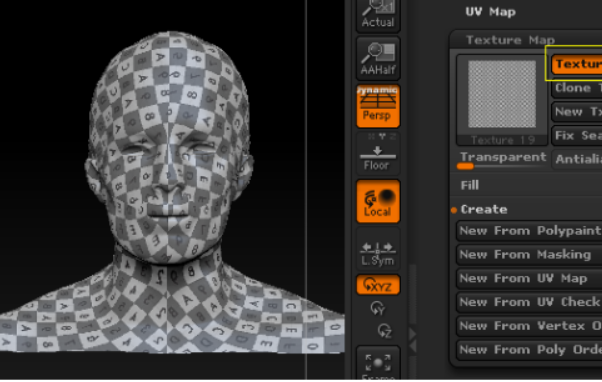Collapse the Texture Map subpalette header
This screenshot has height=382, width=602.
[x=510, y=40]
